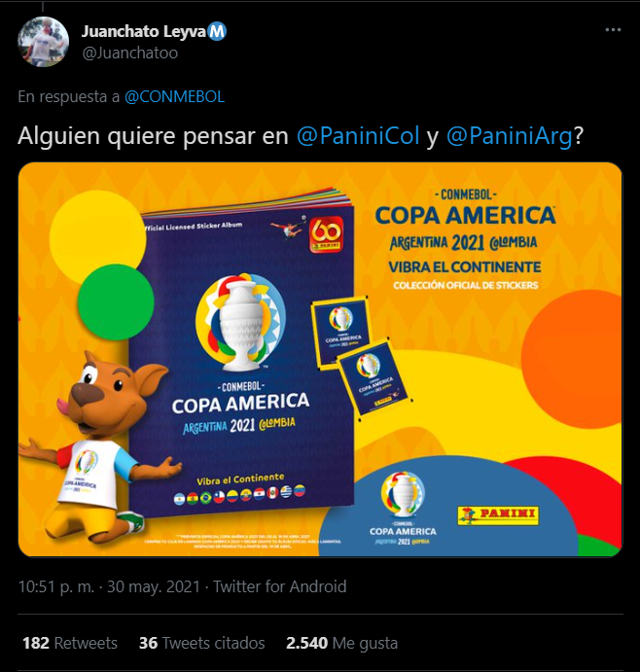The height and width of the screenshot is (672, 640).
Task: View the 36 Tweets citados list
Action: 202,643
